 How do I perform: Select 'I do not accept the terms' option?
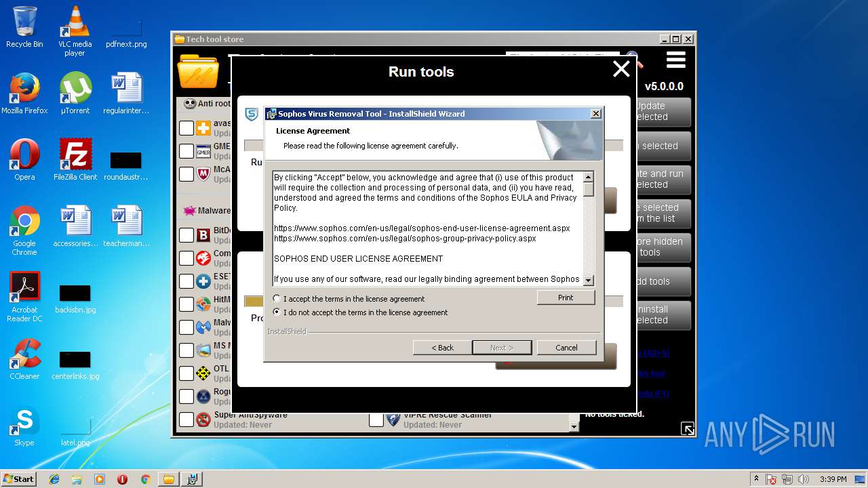(277, 312)
